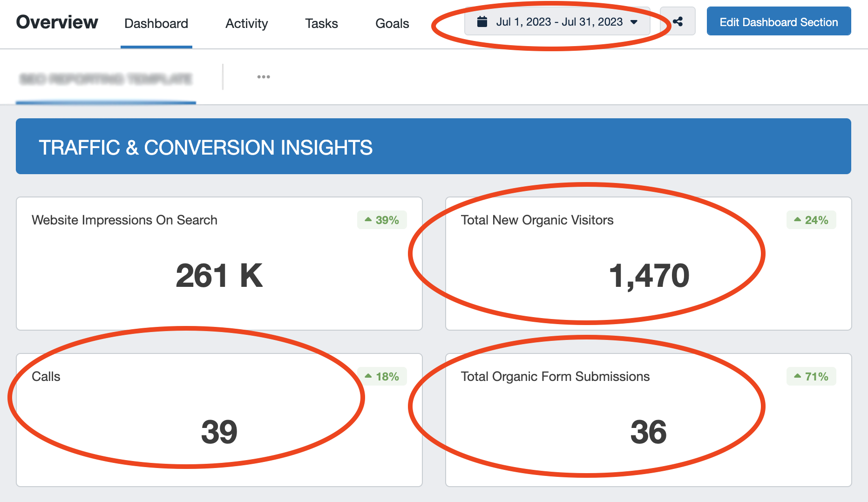Click the green up-arrow on the 24% badge

(797, 219)
